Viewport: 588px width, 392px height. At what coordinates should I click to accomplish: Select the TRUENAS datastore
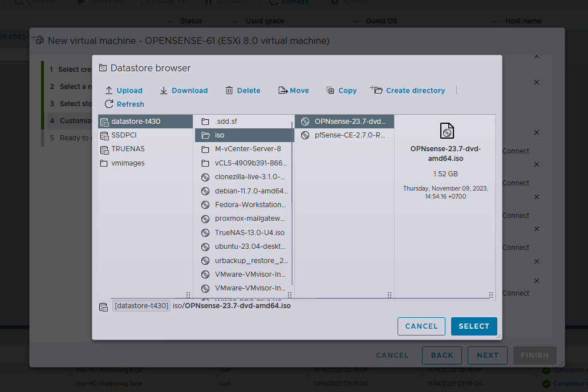(x=128, y=149)
